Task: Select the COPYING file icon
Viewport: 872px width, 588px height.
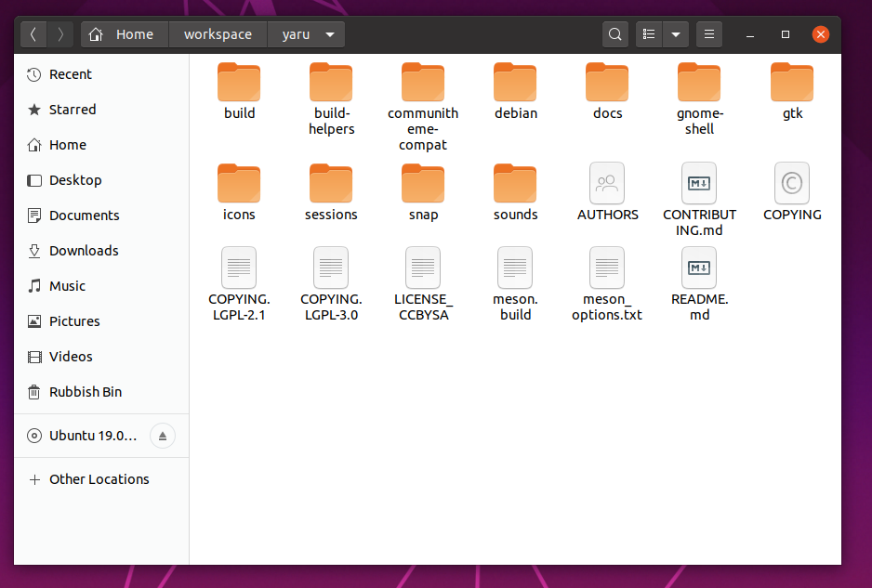Action: [x=792, y=183]
